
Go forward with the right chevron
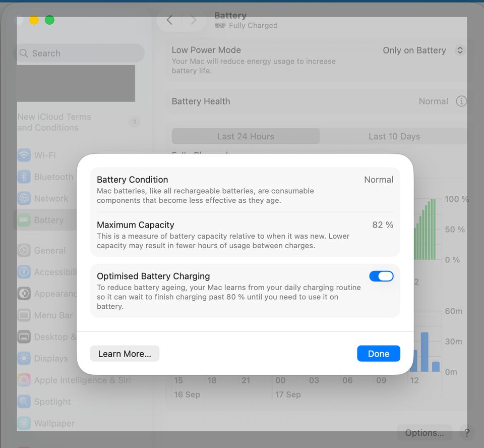[193, 20]
